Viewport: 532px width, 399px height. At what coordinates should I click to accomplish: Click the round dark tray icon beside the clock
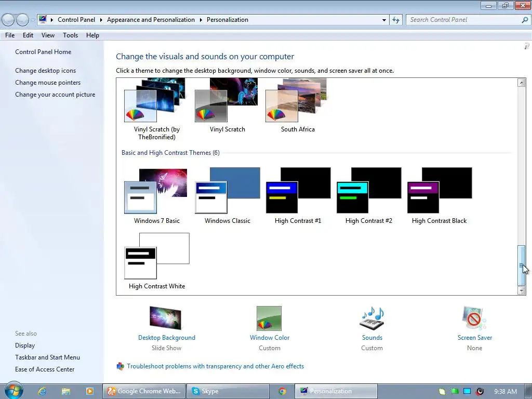coord(480,391)
